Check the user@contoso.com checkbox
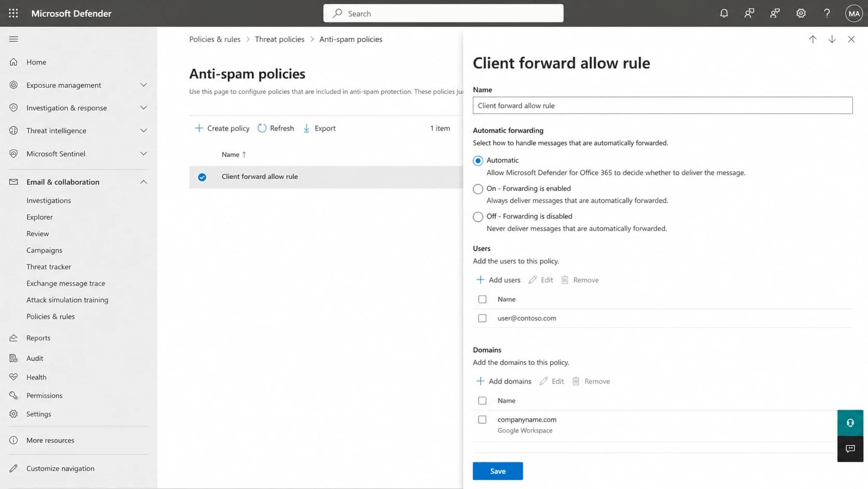The width and height of the screenshot is (868, 489). coord(482,318)
